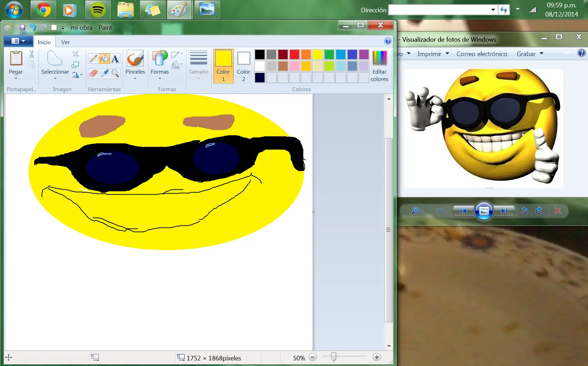Click the smiley photo in Photo Viewer
Screen dimensions: 588x366
tap(484, 128)
